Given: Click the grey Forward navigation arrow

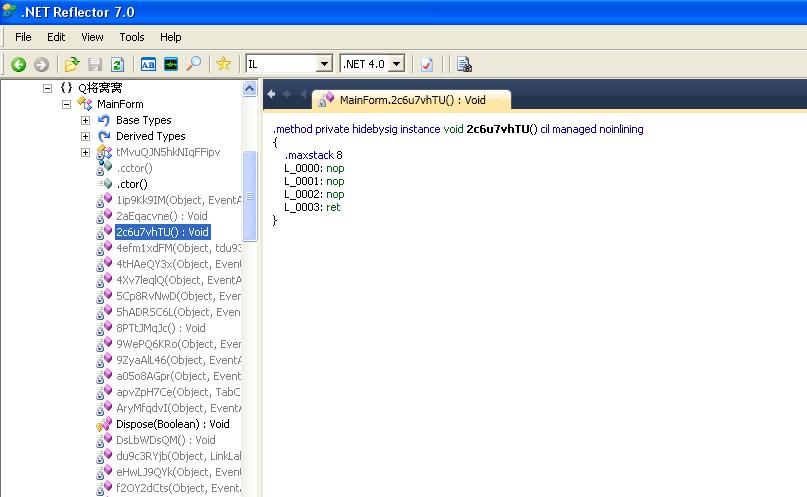Looking at the screenshot, I should click(41, 64).
